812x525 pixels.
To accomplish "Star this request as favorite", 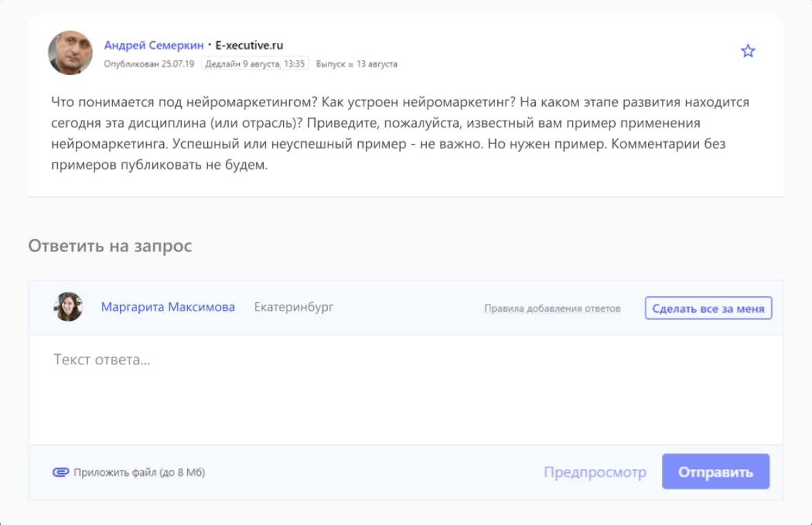I will coord(748,51).
